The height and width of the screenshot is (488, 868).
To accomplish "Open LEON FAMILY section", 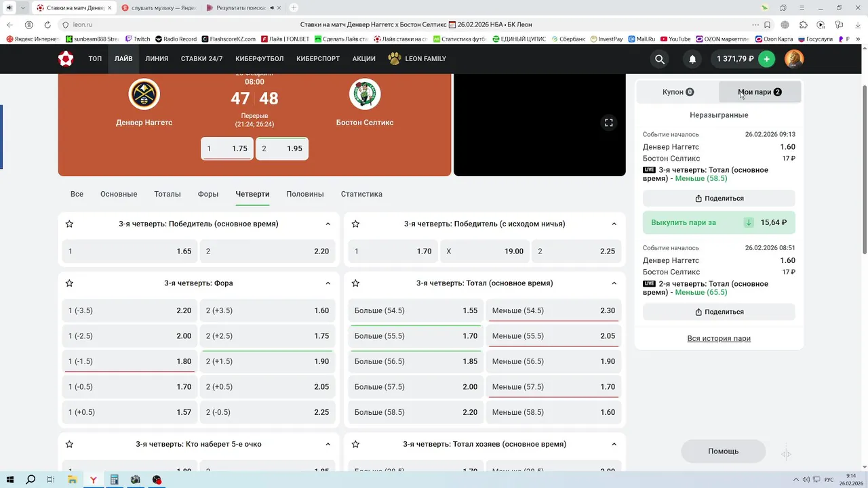I will click(x=417, y=59).
